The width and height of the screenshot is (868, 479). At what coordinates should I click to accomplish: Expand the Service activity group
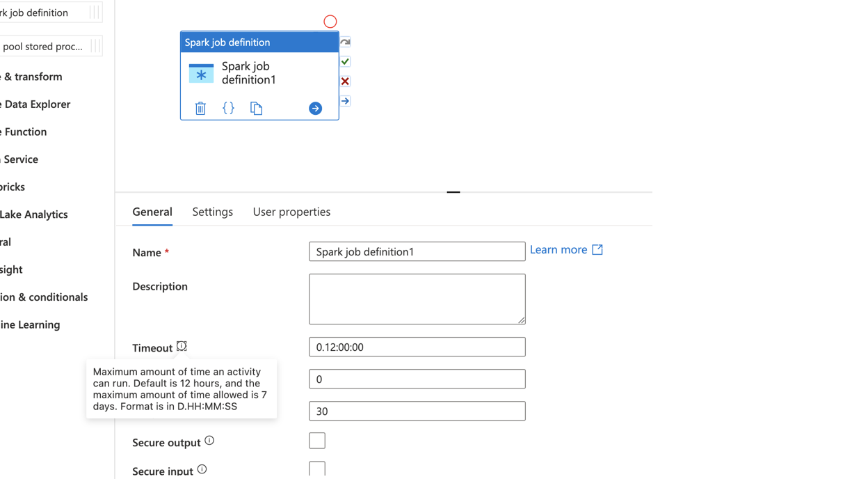point(19,159)
